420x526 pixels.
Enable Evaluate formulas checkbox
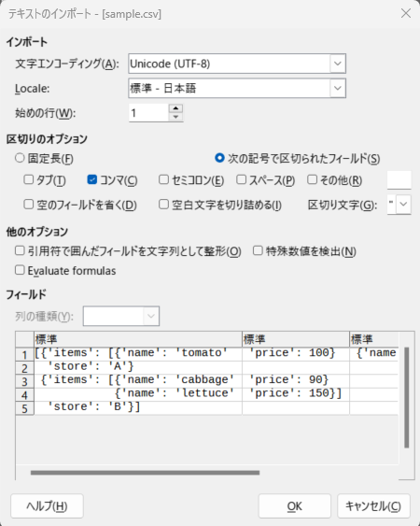pos(20,270)
